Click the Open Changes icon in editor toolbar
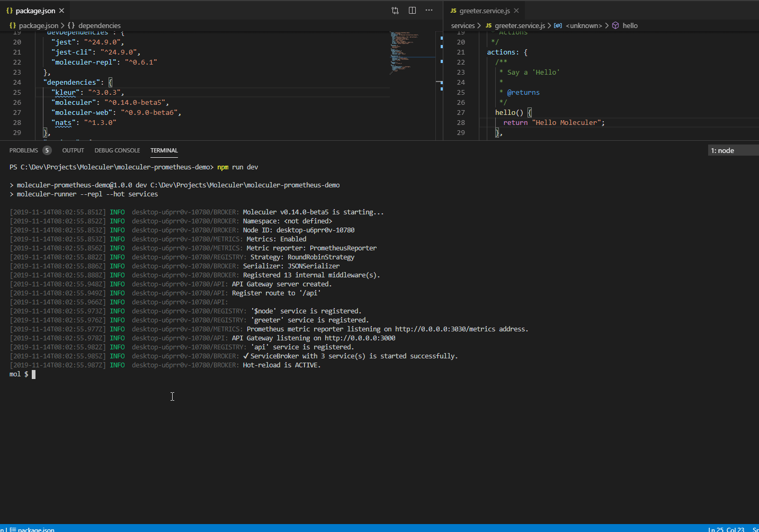 394,10
